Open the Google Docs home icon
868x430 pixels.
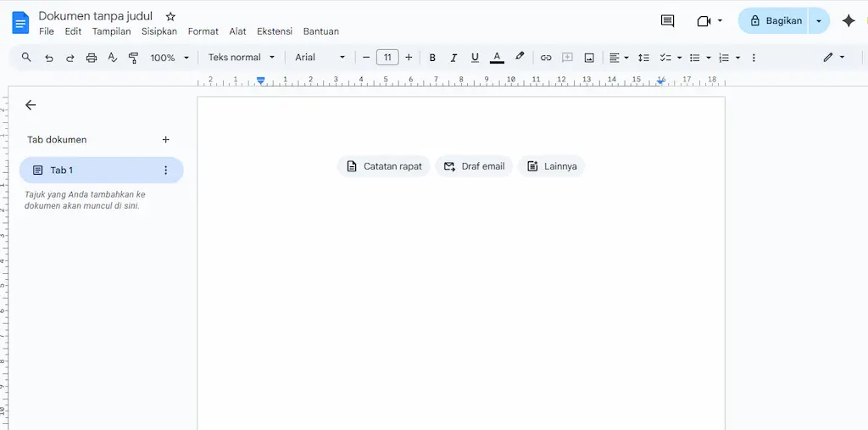pos(20,23)
